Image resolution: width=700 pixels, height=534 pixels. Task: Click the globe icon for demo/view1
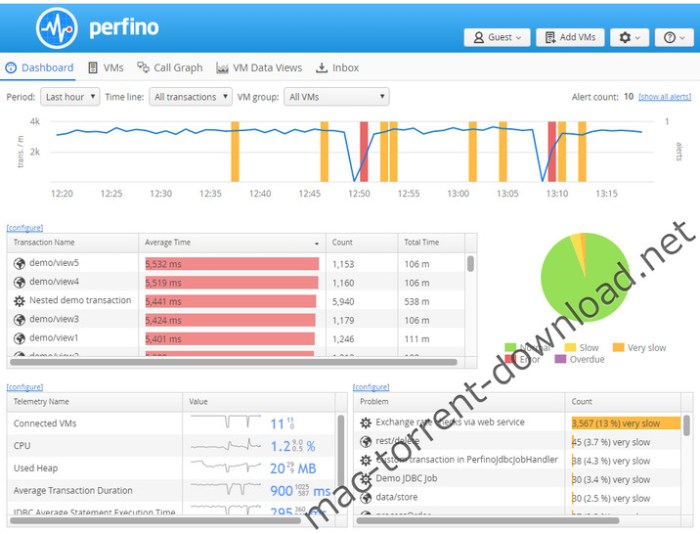[19, 339]
